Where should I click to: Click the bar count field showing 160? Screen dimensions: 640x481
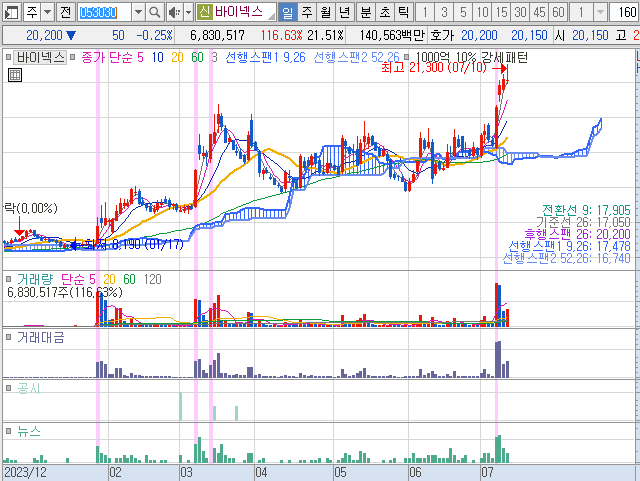624,13
